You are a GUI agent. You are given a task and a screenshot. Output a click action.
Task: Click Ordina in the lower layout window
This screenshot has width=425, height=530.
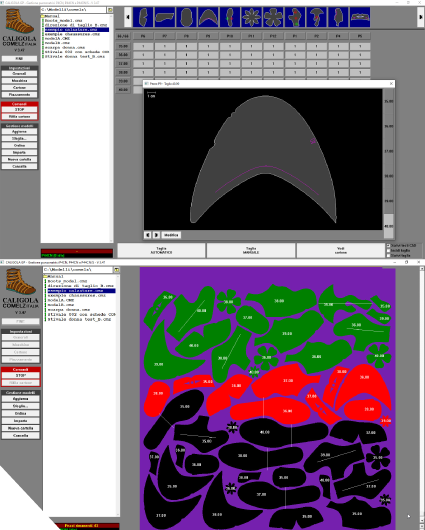(x=21, y=413)
